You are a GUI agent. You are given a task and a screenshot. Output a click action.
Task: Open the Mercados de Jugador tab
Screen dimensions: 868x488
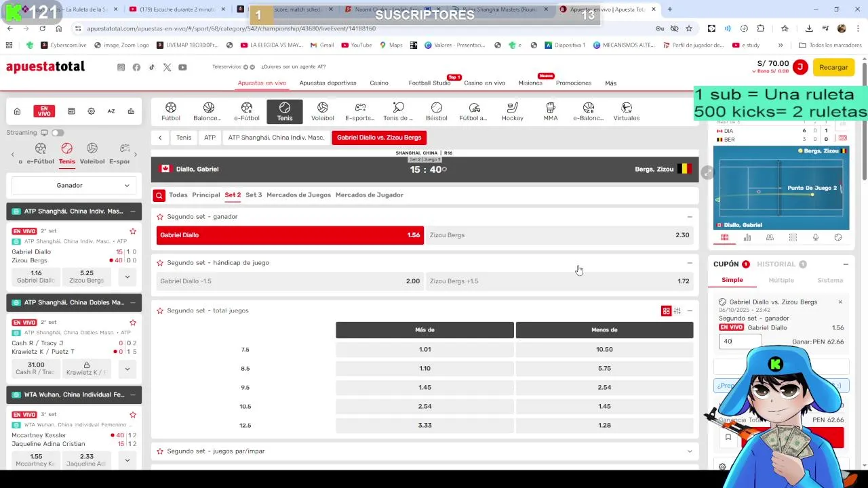coord(370,195)
